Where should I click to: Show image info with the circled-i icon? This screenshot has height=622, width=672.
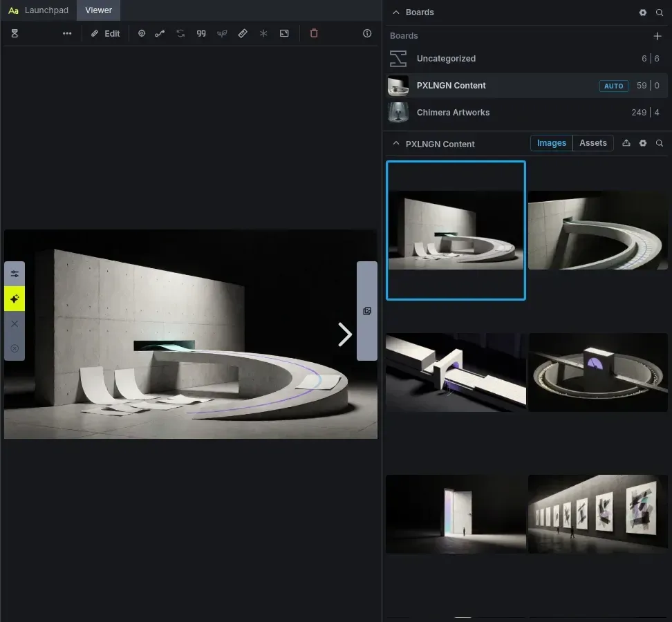click(x=367, y=33)
